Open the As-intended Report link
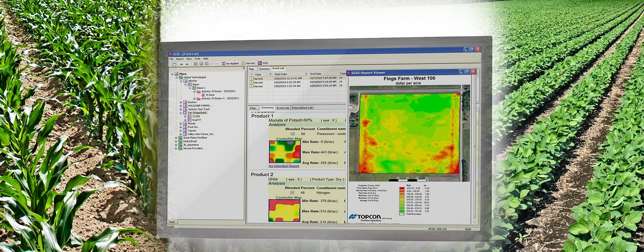Screen dimensions: 644x252 tap(284, 166)
